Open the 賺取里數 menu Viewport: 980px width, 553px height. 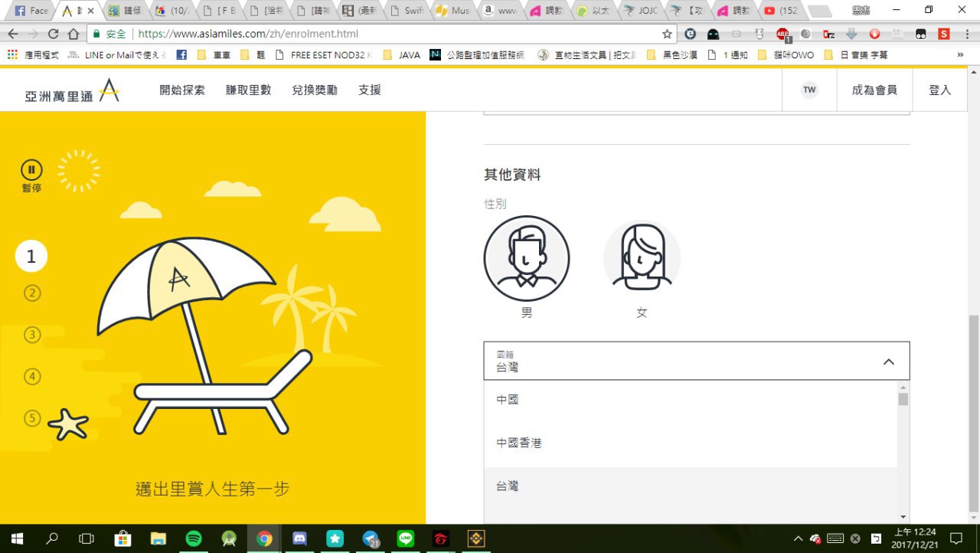click(x=248, y=90)
